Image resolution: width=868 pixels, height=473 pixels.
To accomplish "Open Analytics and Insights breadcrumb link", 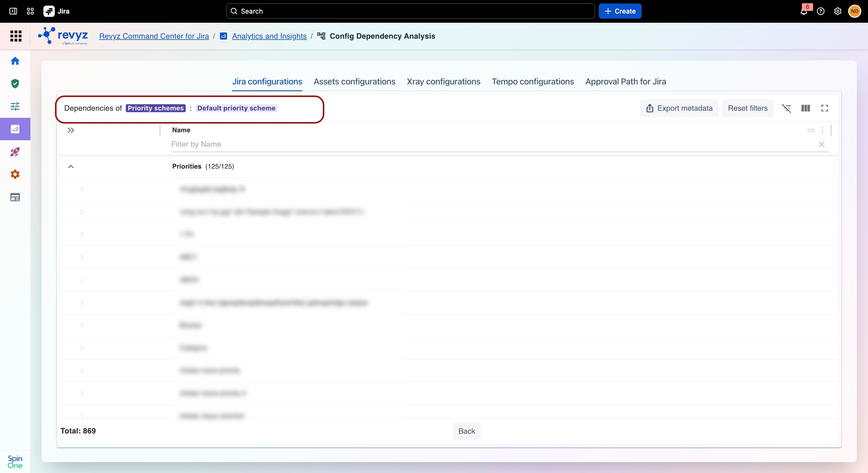I will [269, 36].
